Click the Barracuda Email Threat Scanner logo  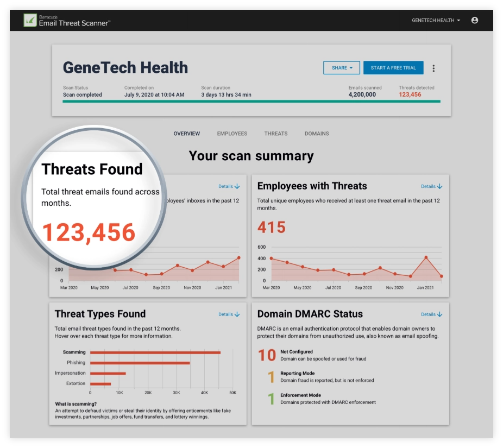click(x=67, y=21)
